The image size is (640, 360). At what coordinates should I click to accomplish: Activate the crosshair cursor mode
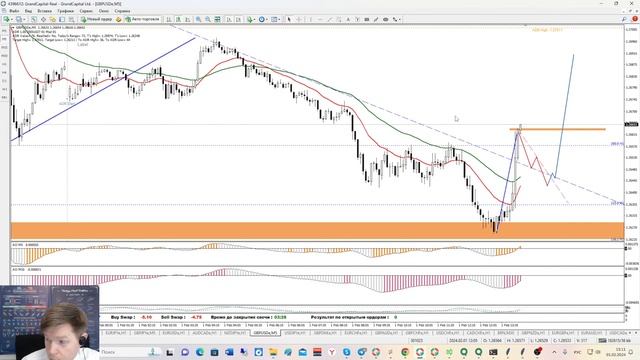point(299,19)
